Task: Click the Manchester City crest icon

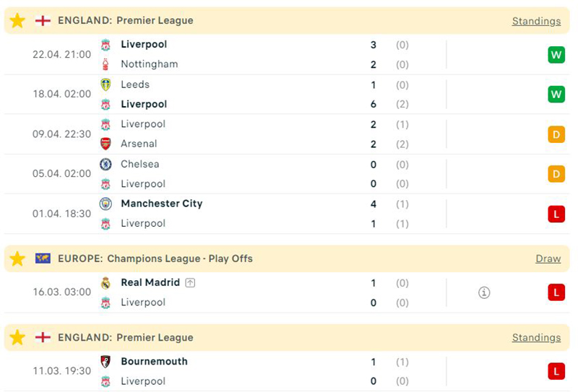Action: pos(106,204)
